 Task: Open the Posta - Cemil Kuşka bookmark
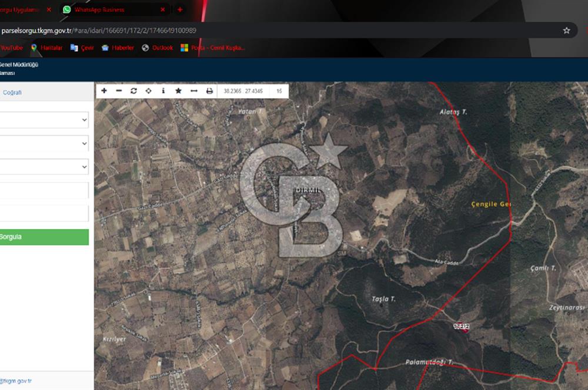[213, 48]
